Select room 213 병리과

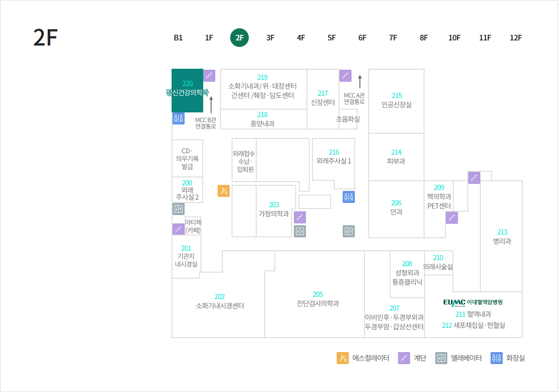[502, 236]
